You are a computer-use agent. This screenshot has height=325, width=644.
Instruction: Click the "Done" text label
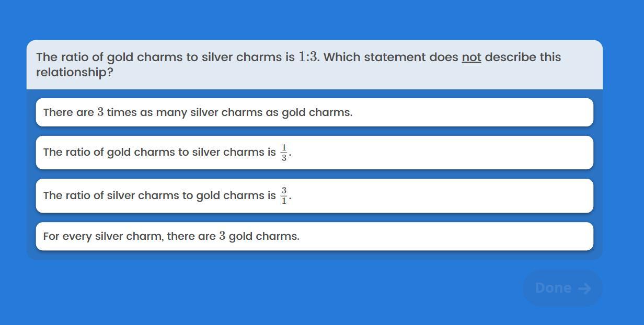[553, 288]
